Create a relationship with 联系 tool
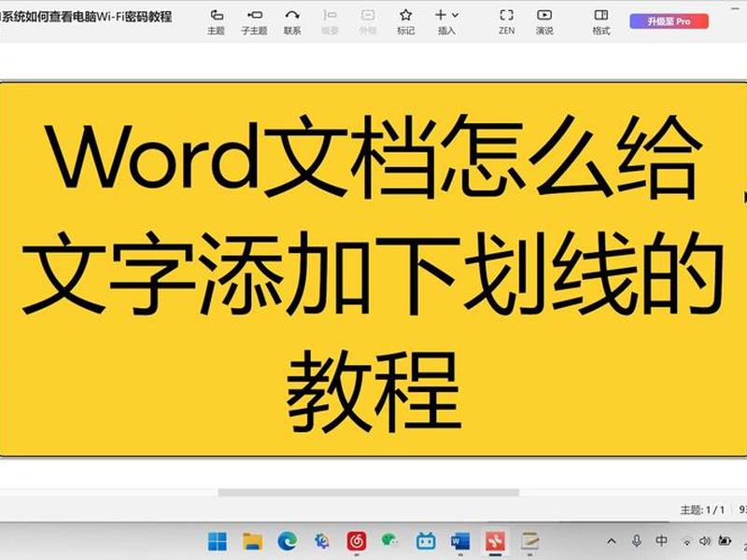 tap(292, 21)
